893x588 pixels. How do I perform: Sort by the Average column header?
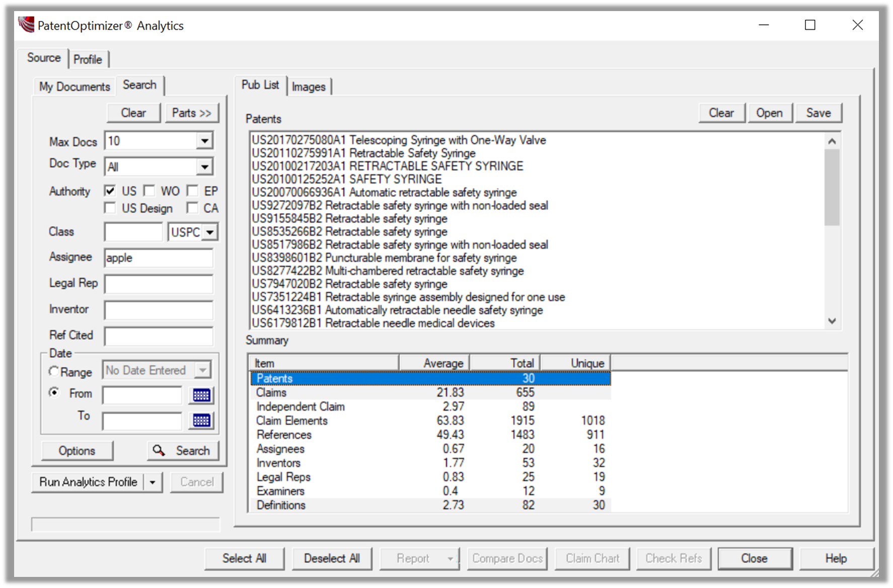(x=434, y=363)
